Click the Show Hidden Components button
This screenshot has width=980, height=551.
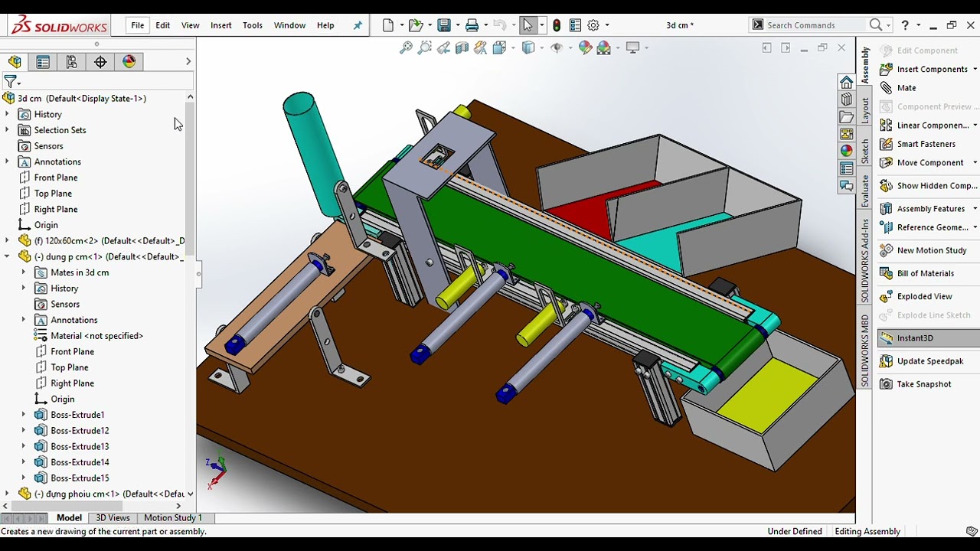tap(929, 185)
